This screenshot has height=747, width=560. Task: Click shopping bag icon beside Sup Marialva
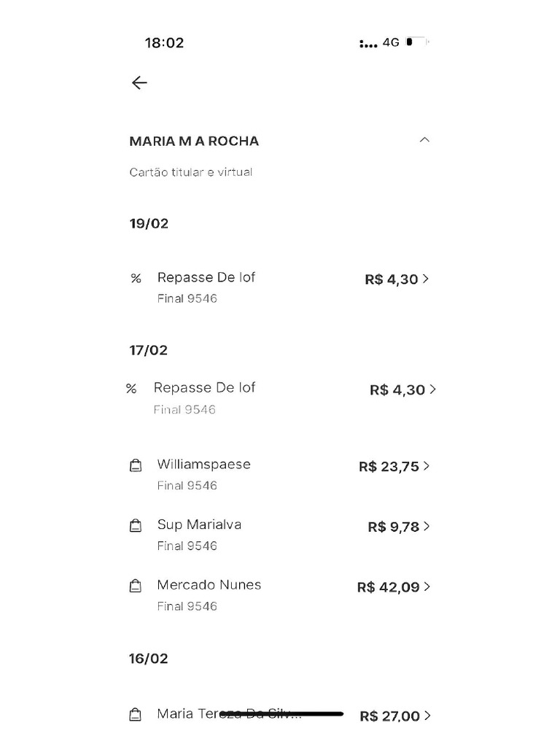[x=135, y=526]
